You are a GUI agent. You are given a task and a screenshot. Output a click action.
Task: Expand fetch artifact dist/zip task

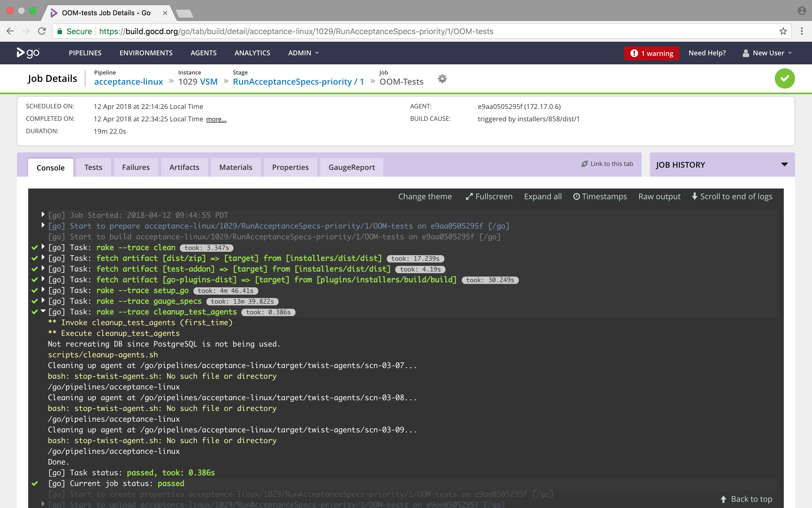(43, 257)
